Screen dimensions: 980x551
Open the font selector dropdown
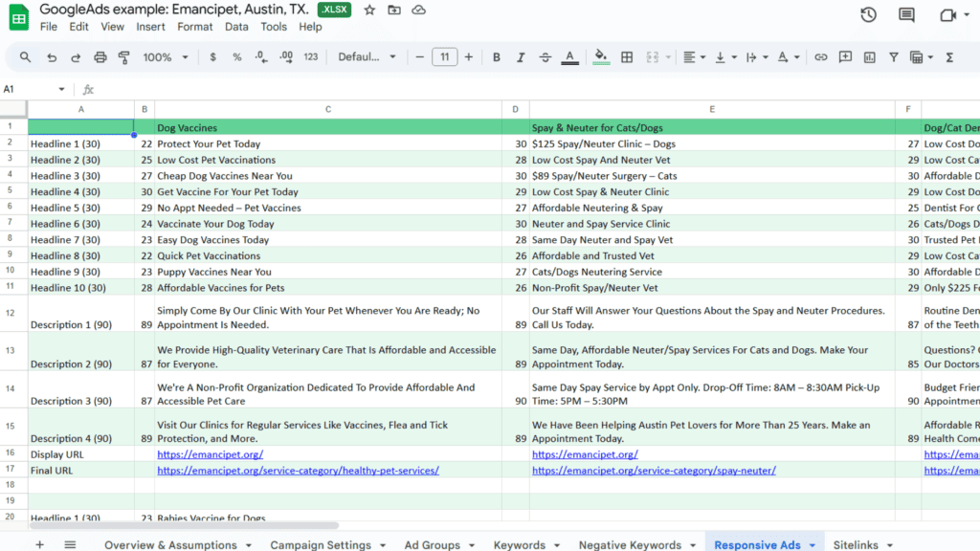coord(364,56)
